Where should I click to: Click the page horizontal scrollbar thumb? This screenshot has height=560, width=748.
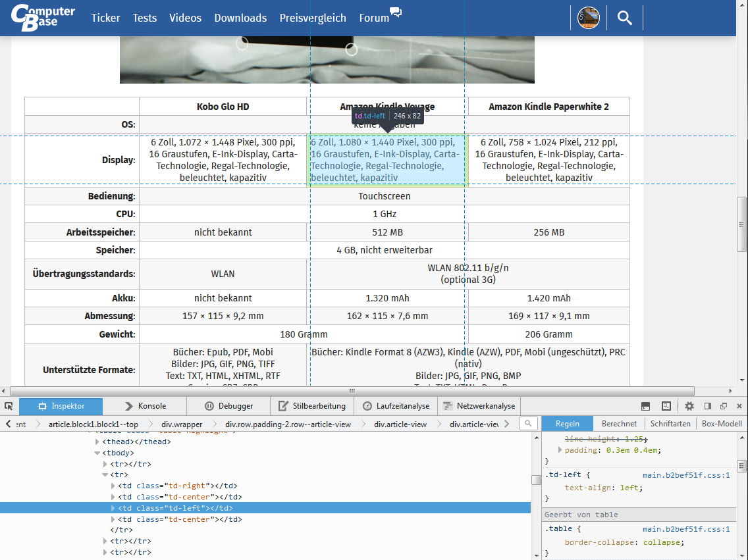(x=352, y=391)
